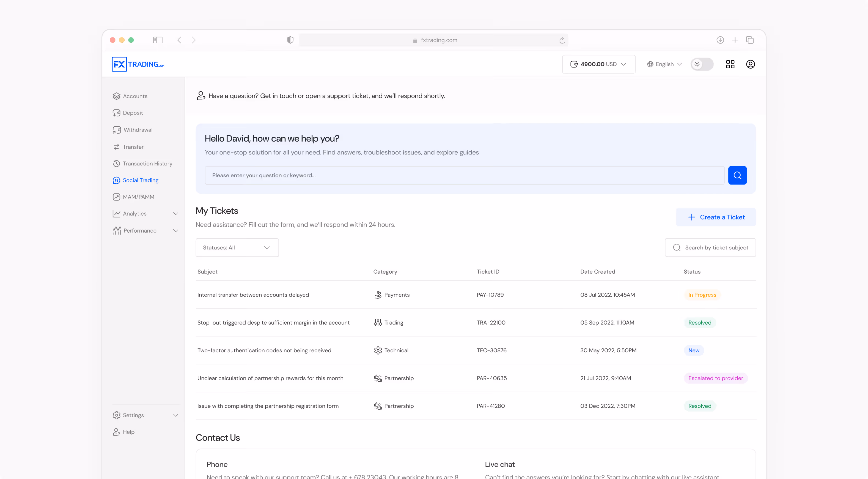Viewport: 868px width, 479px height.
Task: Click ticket ID PAY-10789
Action: (x=490, y=295)
